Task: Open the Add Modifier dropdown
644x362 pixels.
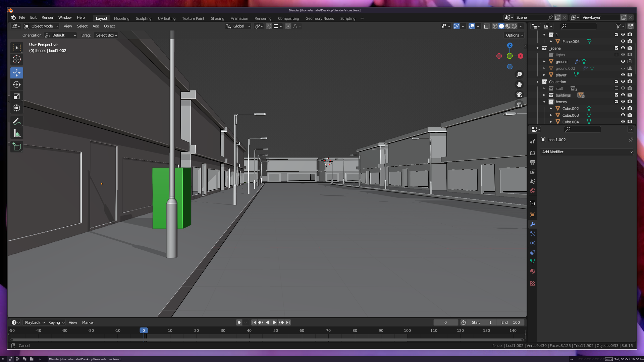Action: tap(587, 152)
